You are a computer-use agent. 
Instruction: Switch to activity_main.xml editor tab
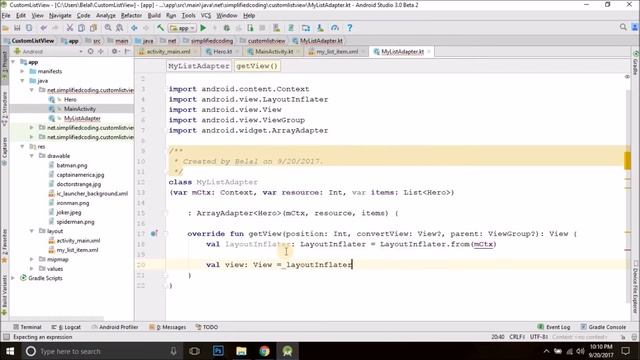168,52
